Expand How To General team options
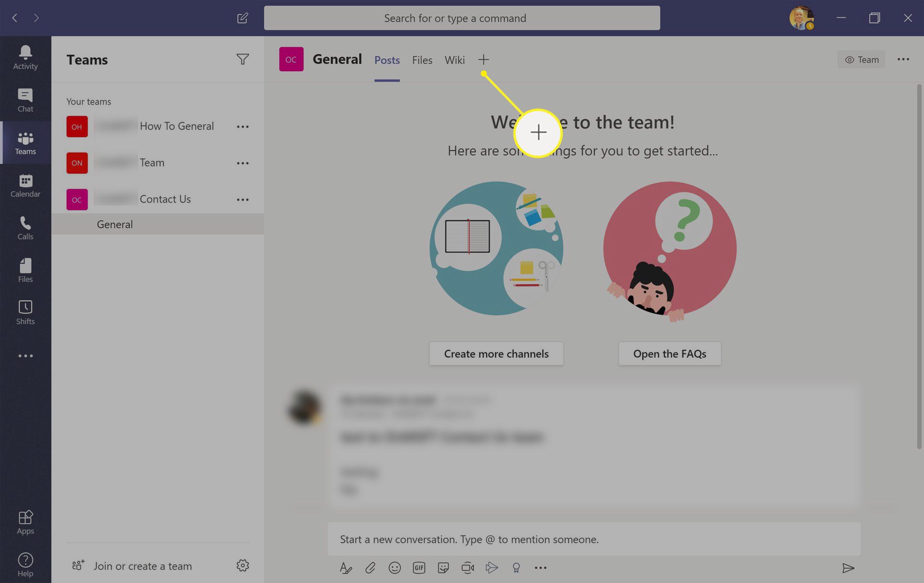 (243, 126)
